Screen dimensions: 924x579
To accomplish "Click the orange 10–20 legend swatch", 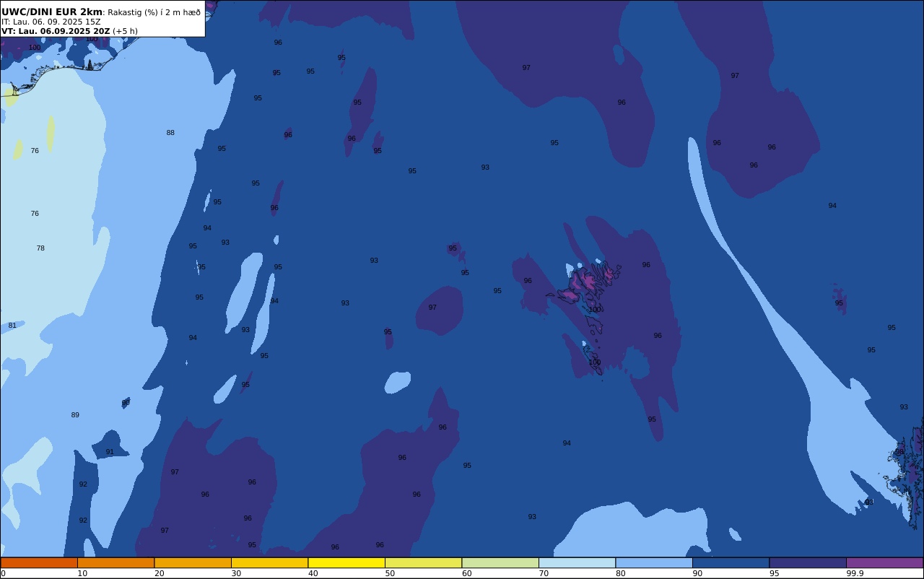I will [x=115, y=562].
